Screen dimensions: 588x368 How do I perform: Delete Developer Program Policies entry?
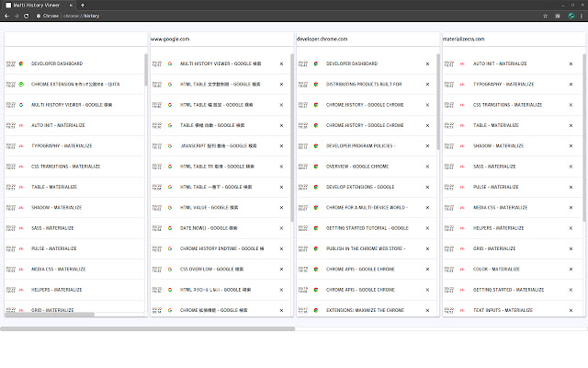[x=427, y=146]
